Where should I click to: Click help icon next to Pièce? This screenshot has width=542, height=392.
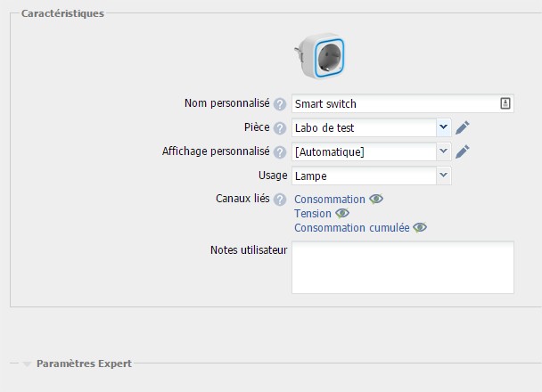click(280, 128)
